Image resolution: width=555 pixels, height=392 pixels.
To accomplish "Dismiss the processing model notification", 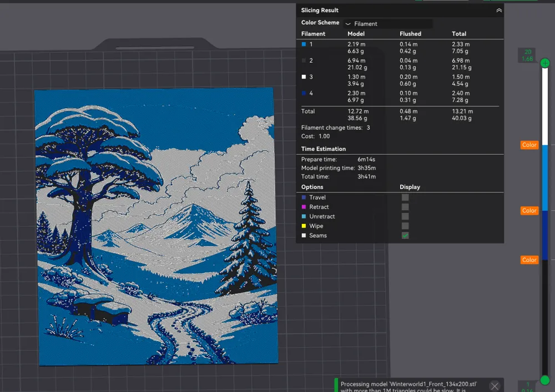I will 495,386.
